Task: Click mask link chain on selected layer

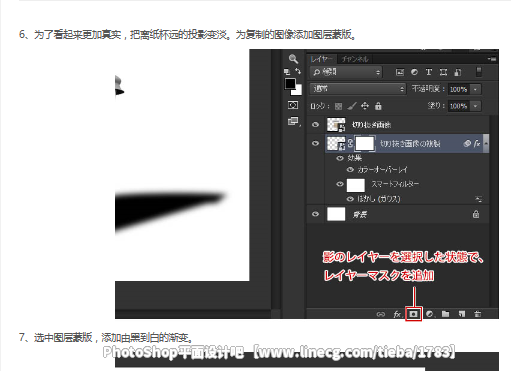Action: [350, 143]
